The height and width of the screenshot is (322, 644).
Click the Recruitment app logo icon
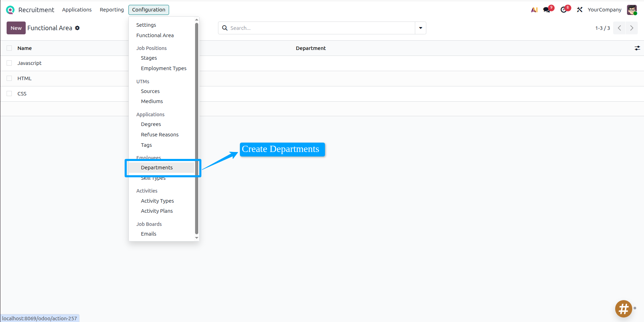coord(10,10)
